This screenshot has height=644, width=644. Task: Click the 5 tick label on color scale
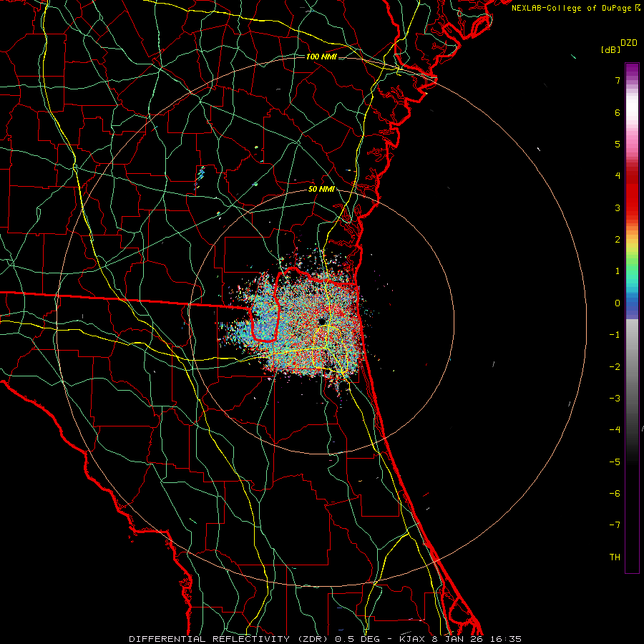point(618,144)
